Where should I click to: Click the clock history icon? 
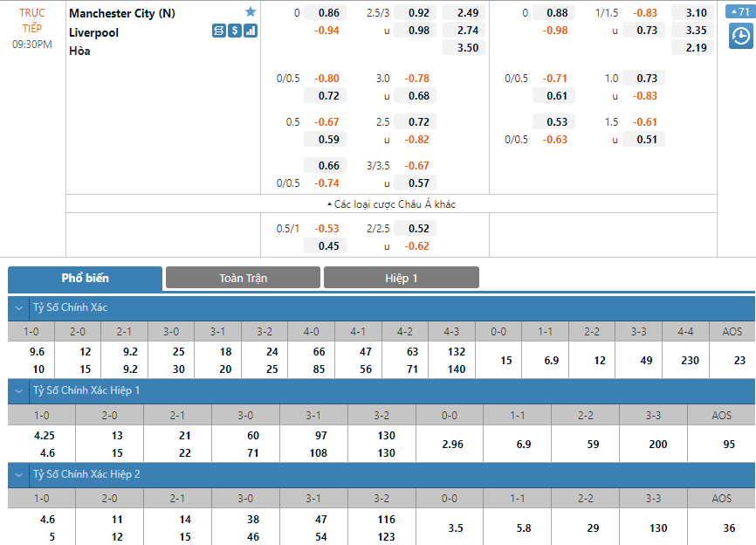(740, 37)
